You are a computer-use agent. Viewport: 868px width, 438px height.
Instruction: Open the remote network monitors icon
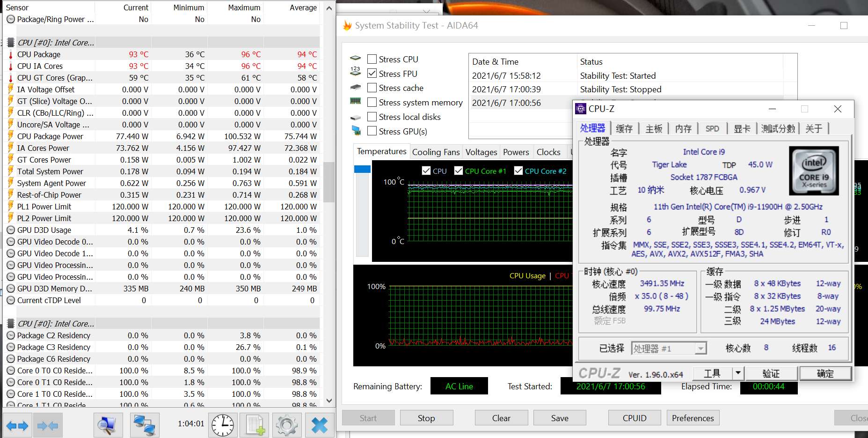tap(144, 425)
